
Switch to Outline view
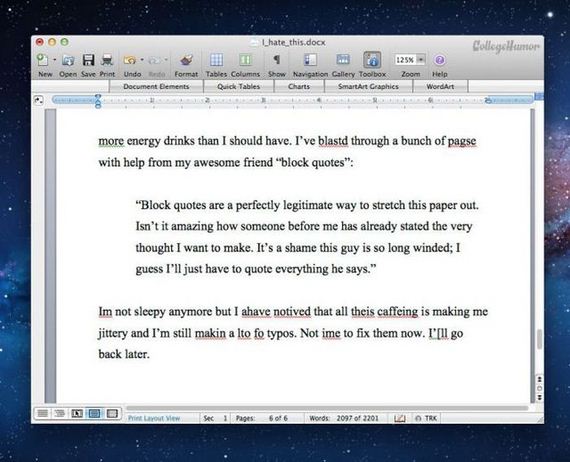coord(60,413)
